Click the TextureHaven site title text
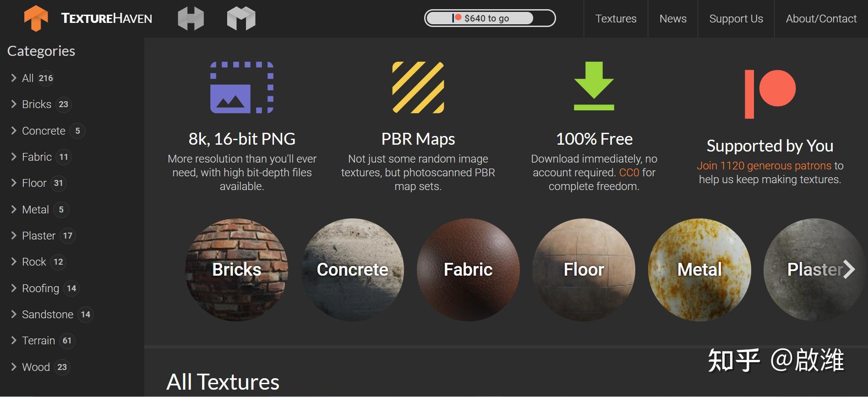Screen dimensions: 868x397 click(107, 18)
